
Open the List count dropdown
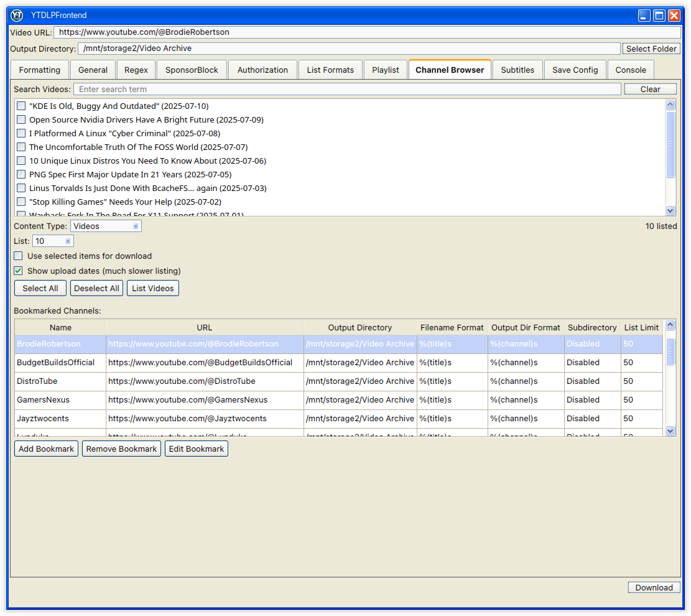(53, 241)
